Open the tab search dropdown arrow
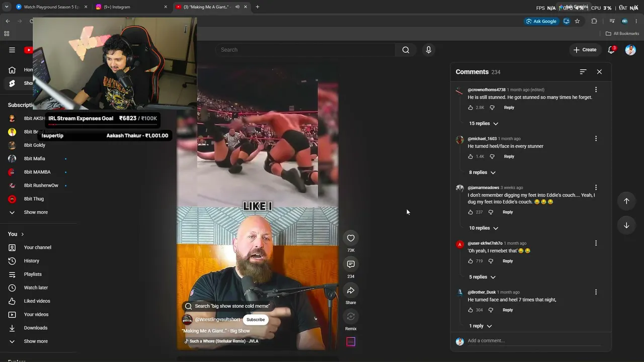 pyautogui.click(x=7, y=7)
